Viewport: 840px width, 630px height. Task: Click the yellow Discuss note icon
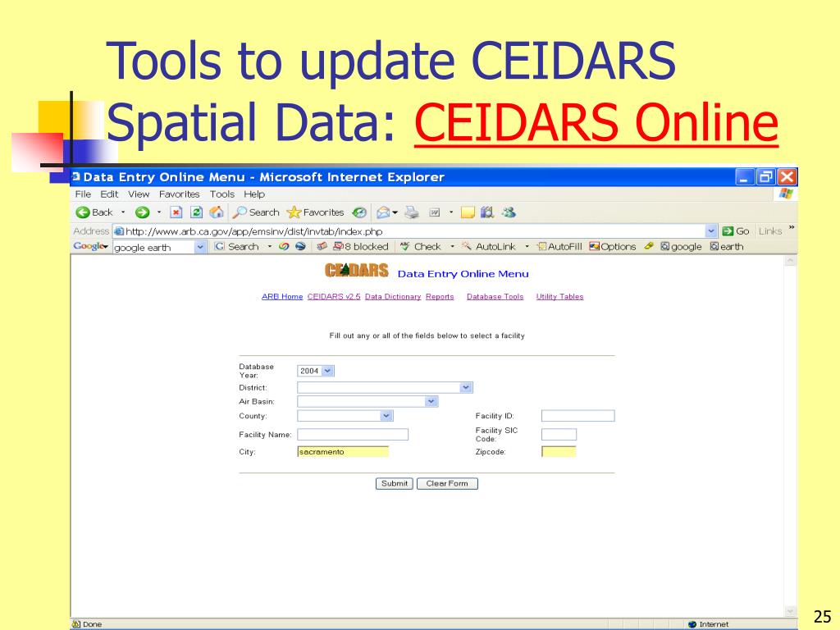click(468, 212)
